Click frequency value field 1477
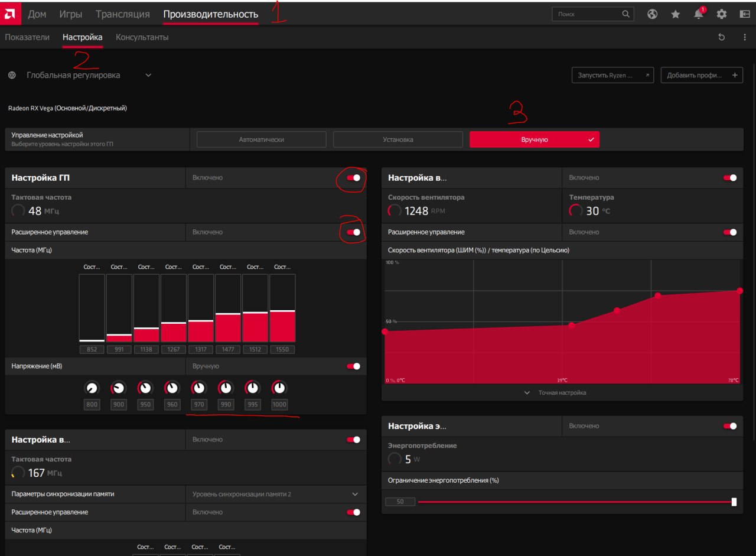This screenshot has width=756, height=556. tap(228, 349)
